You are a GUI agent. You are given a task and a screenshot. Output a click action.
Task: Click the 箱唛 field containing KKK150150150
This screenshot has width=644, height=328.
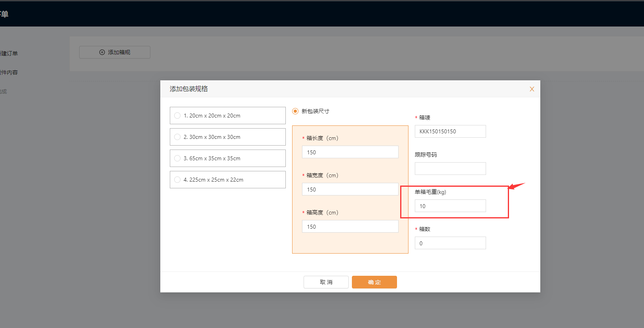(x=450, y=131)
